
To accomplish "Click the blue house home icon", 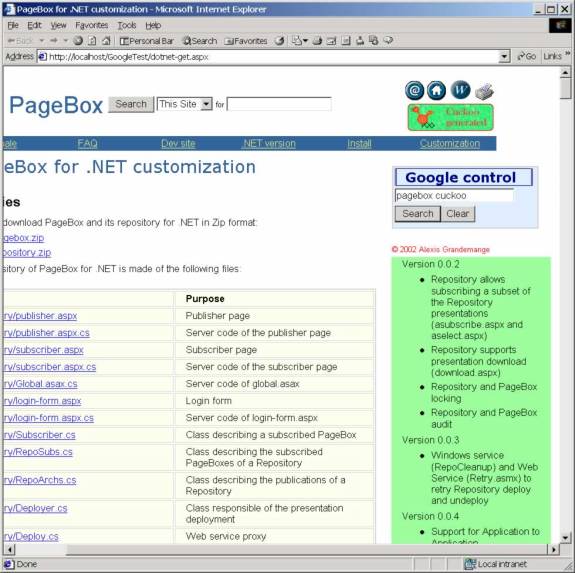I will click(x=436, y=90).
